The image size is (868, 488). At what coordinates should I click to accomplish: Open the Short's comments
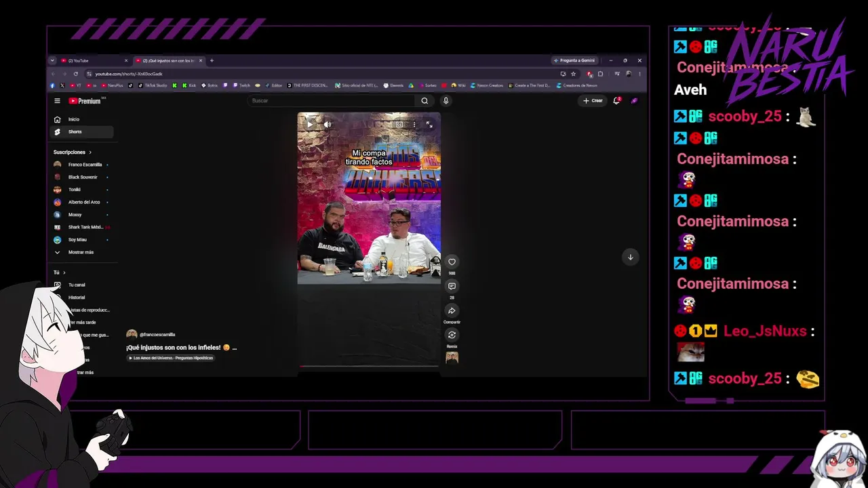pyautogui.click(x=452, y=286)
